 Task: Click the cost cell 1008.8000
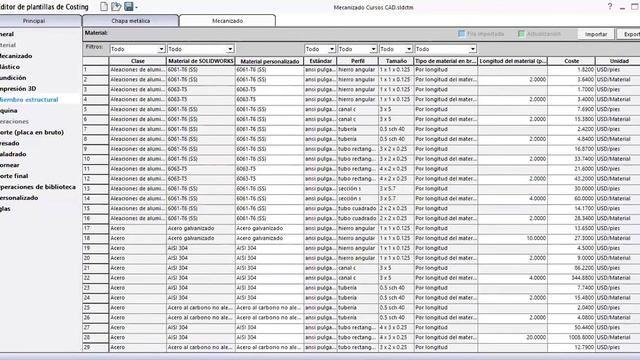571,338
